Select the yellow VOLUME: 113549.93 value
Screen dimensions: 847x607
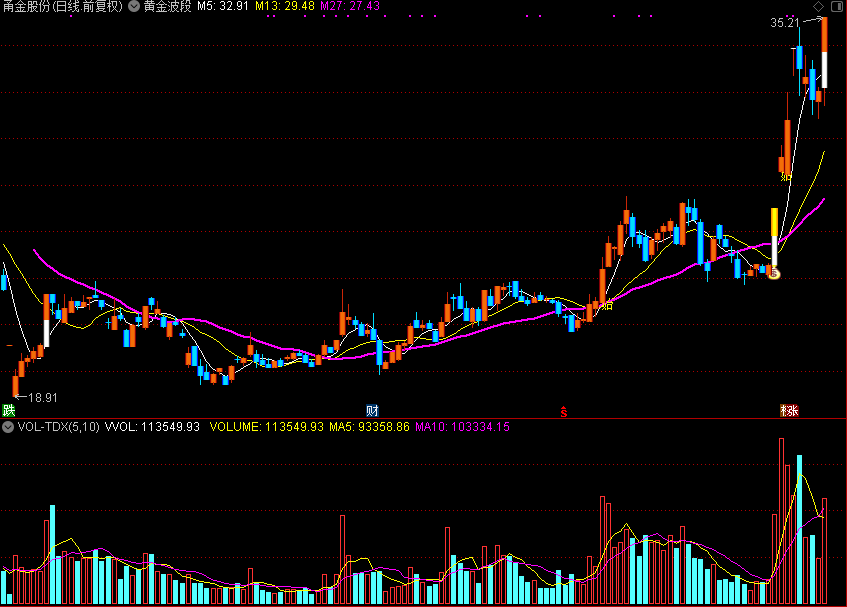267,427
